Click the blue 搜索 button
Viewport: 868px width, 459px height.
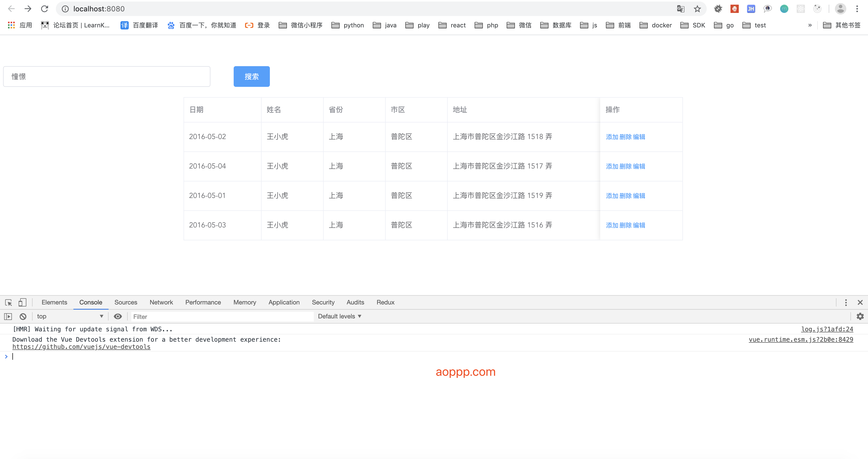(x=251, y=76)
